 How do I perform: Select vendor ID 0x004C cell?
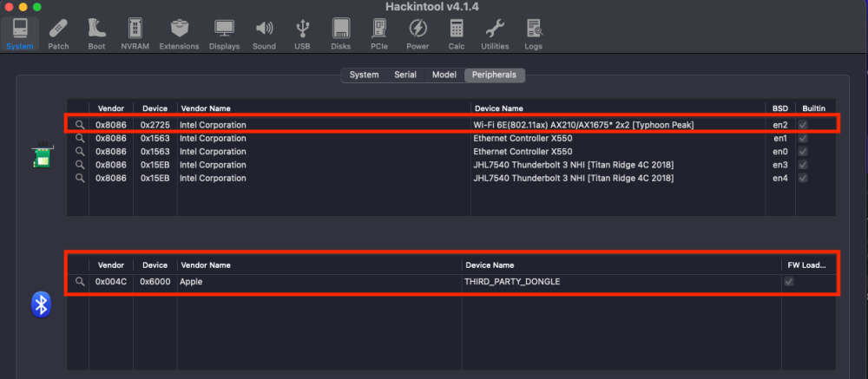click(111, 282)
